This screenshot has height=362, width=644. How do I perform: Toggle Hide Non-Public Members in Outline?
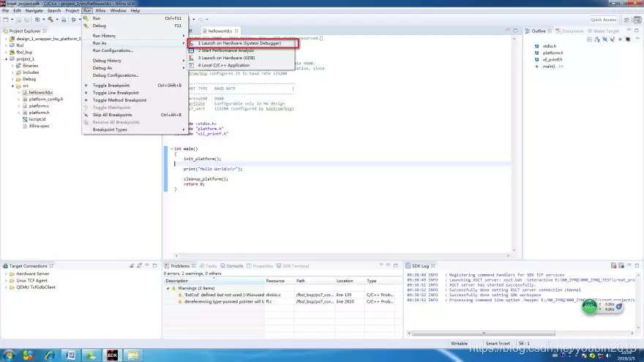click(620, 39)
